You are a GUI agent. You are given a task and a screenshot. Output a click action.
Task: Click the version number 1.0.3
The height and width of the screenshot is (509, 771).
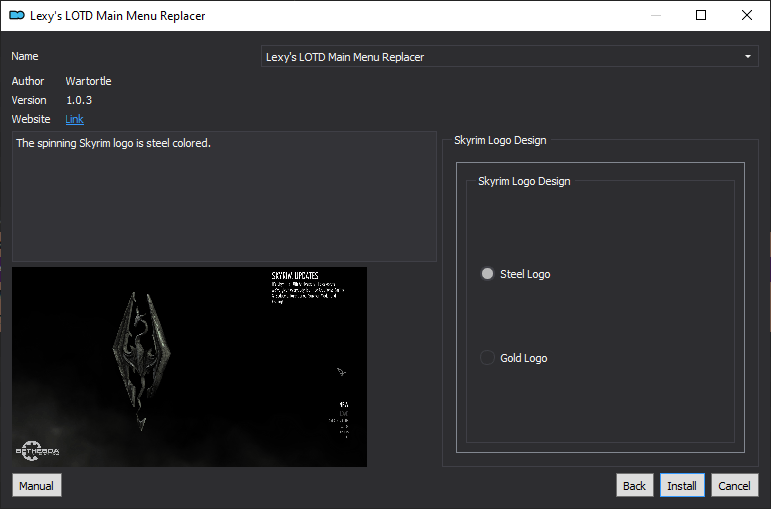click(x=79, y=100)
